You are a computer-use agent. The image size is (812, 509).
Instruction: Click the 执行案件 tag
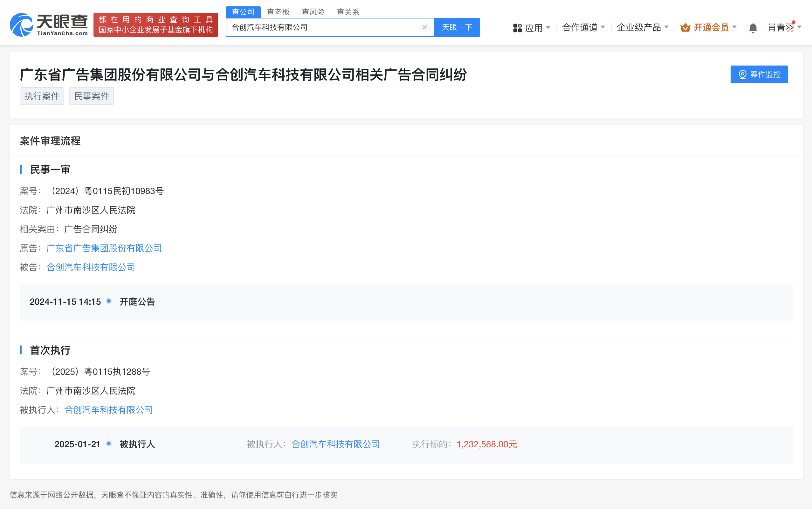click(42, 96)
